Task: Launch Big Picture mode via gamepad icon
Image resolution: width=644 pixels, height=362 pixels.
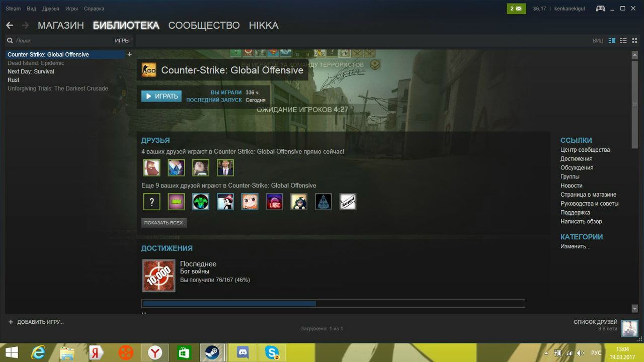Action: [601, 9]
